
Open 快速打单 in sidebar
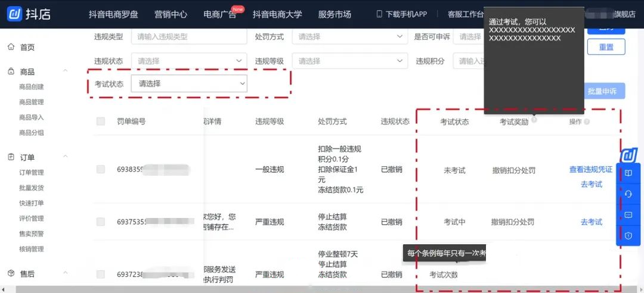tap(31, 203)
